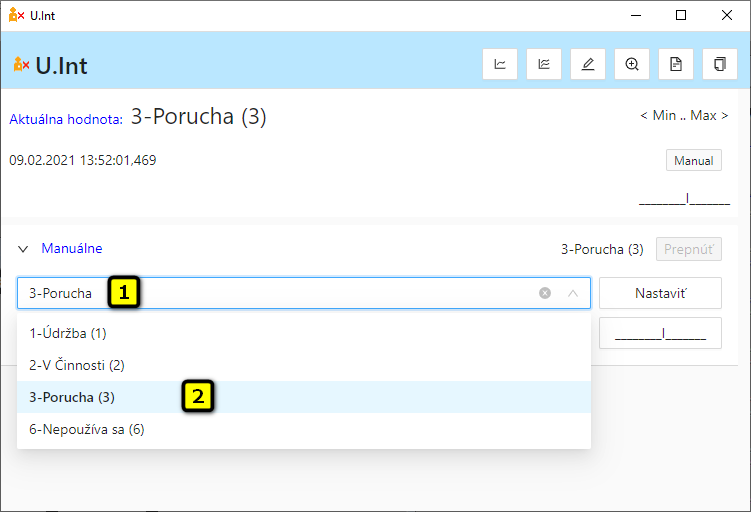The image size is (751, 512).
Task: Click the copy pages icon
Action: [x=720, y=64]
